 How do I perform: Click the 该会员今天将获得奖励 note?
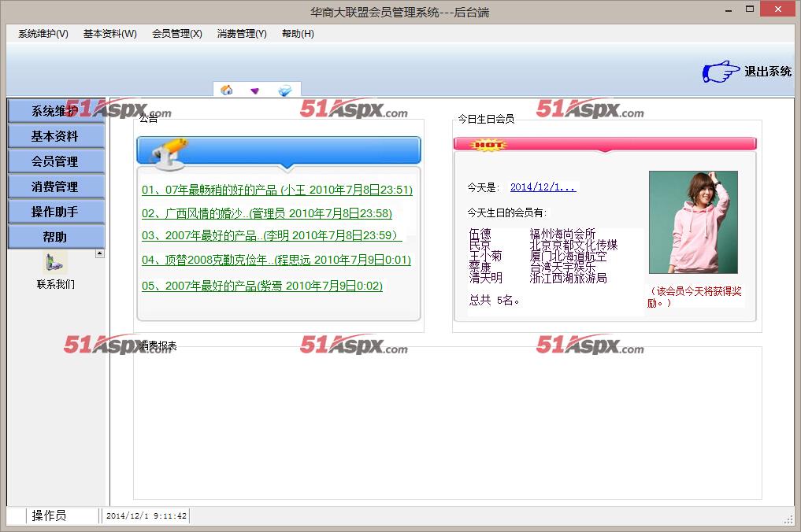pos(695,297)
